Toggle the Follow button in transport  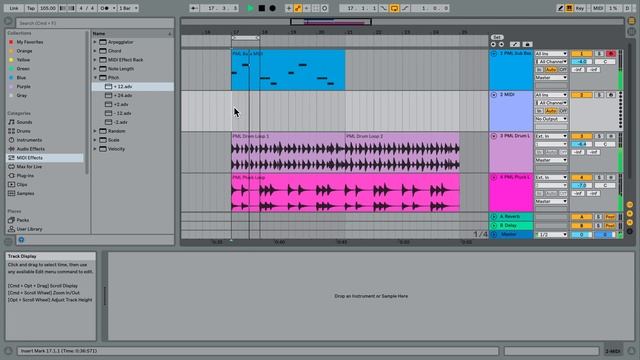point(194,8)
